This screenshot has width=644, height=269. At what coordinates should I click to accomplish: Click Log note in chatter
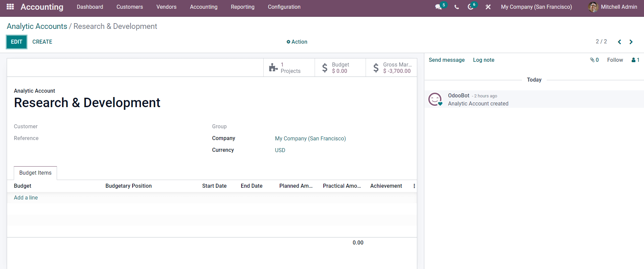click(484, 60)
